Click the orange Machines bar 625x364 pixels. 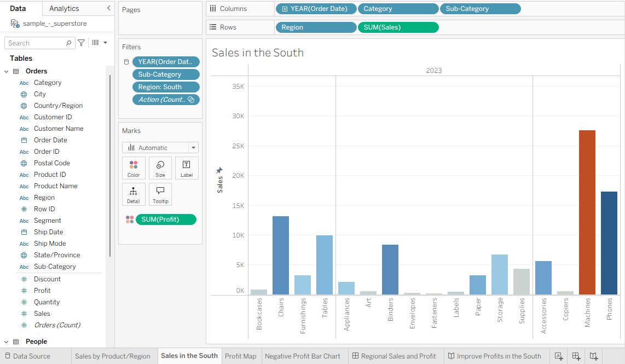click(587, 212)
